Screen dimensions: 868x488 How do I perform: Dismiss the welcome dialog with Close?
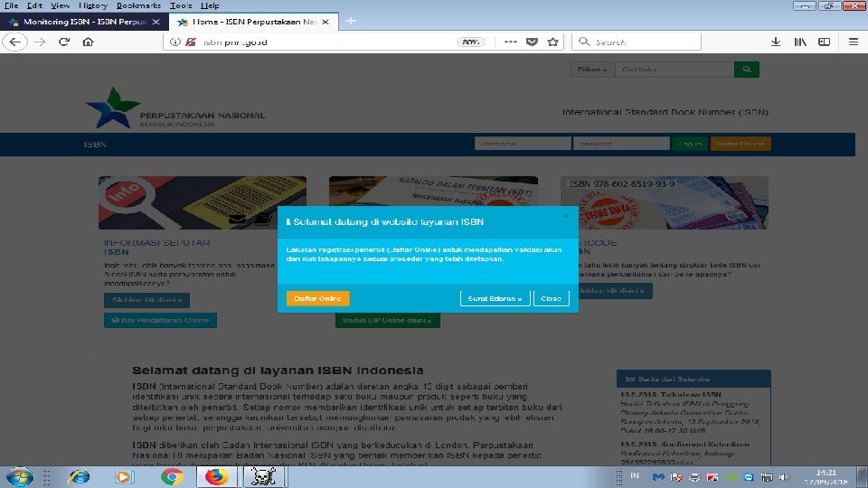[551, 298]
